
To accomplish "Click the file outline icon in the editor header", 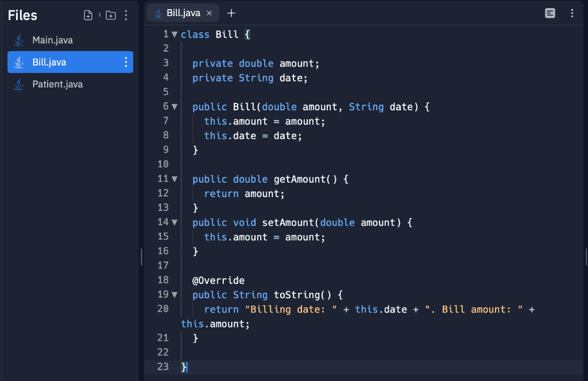I will pyautogui.click(x=550, y=13).
